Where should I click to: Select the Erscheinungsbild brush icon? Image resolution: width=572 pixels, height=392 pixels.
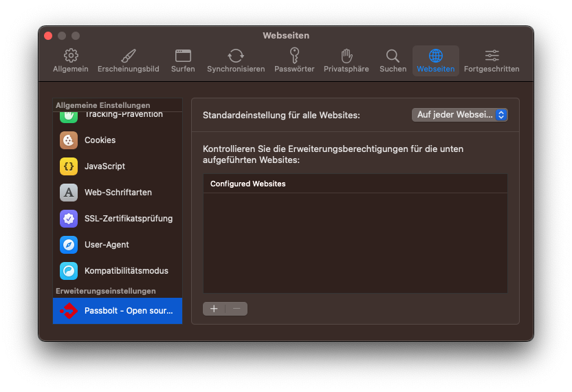coord(129,56)
